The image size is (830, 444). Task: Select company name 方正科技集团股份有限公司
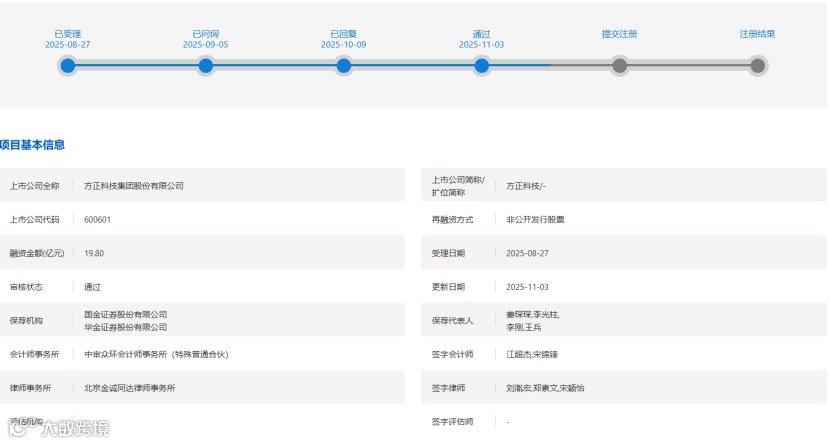(134, 186)
